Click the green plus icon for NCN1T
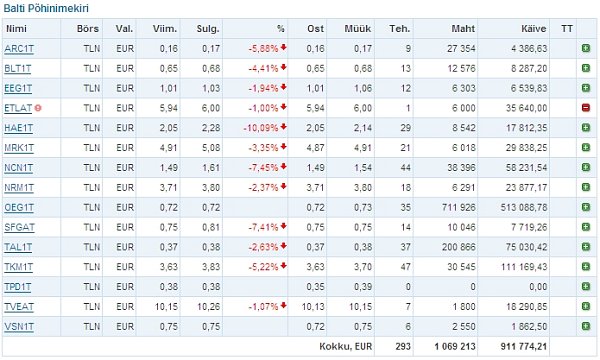This screenshot has width=600, height=360. click(585, 168)
